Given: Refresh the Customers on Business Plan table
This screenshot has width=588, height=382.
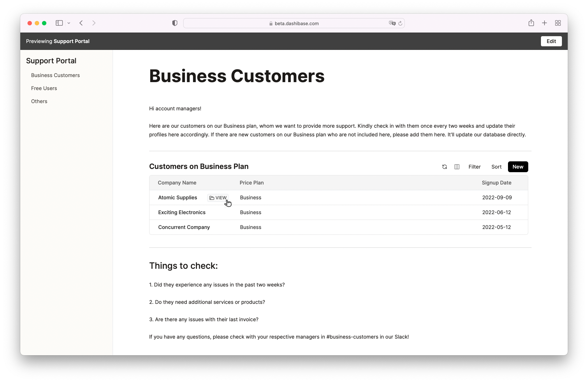Looking at the screenshot, I should (x=445, y=167).
